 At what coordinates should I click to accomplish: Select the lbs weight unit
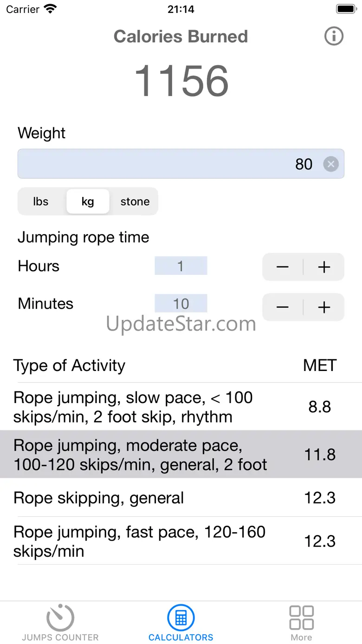click(41, 202)
